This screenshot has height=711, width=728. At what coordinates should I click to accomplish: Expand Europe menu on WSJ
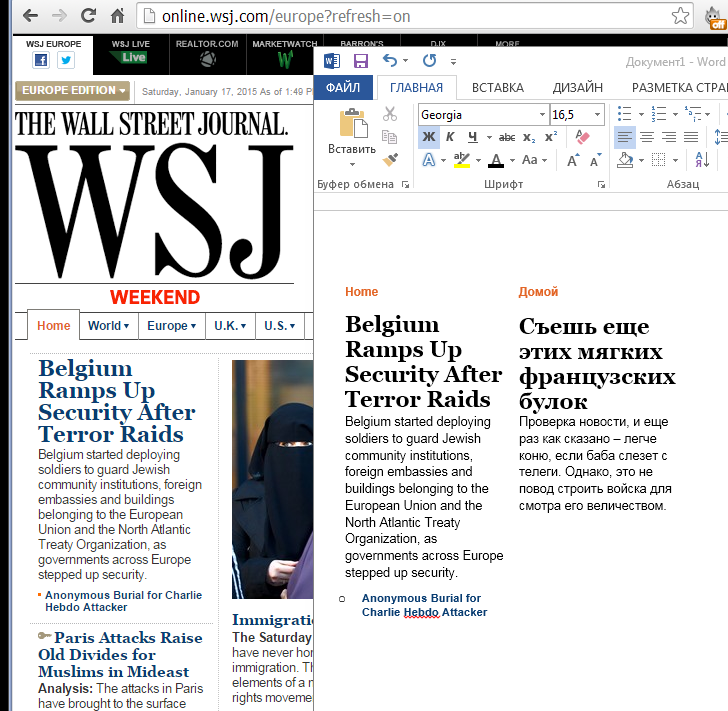tap(171, 326)
